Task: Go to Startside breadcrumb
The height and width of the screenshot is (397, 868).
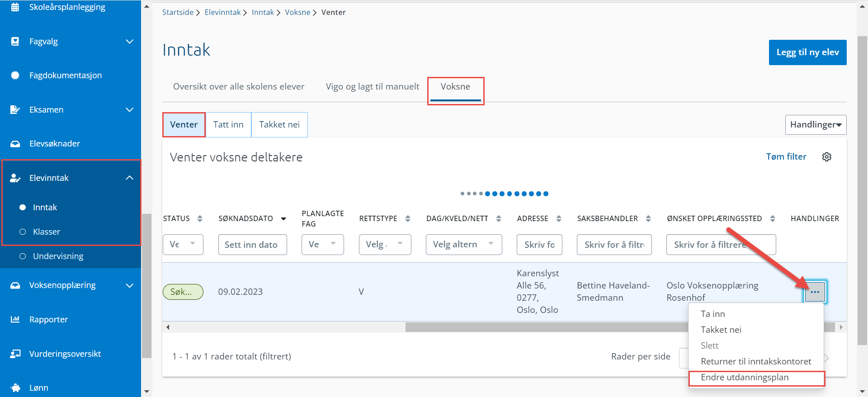Action: click(178, 12)
